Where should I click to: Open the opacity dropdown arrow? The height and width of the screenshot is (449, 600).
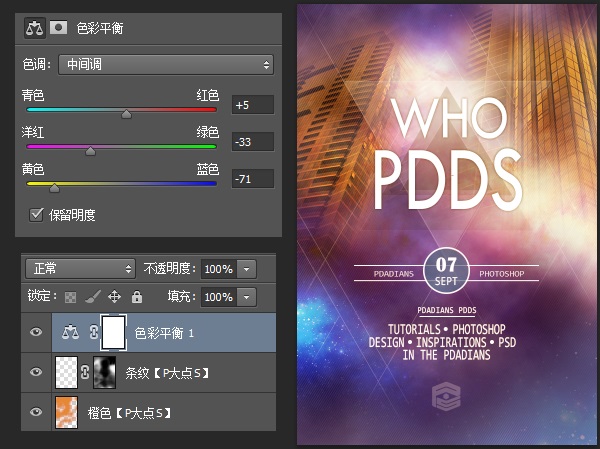[247, 269]
